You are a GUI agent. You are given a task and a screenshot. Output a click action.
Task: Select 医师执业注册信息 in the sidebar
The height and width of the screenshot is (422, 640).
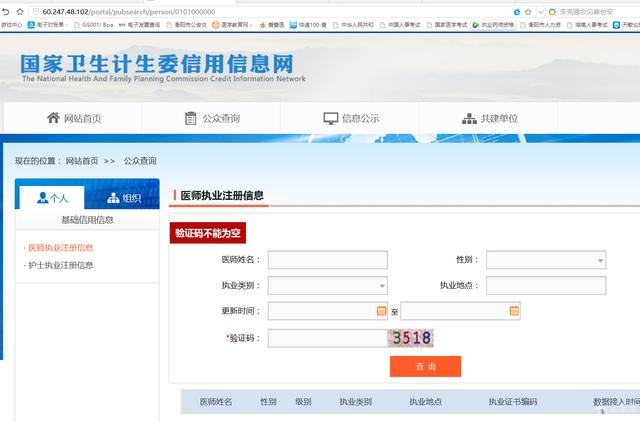click(61, 248)
